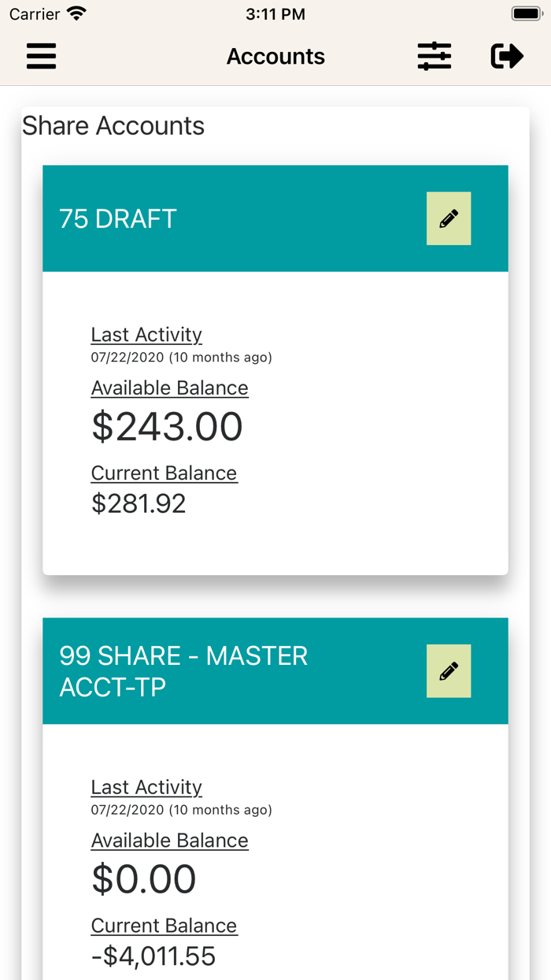Screen dimensions: 551x980
Task: View Current Balance details on 75 DRAFT
Action: coord(164,473)
